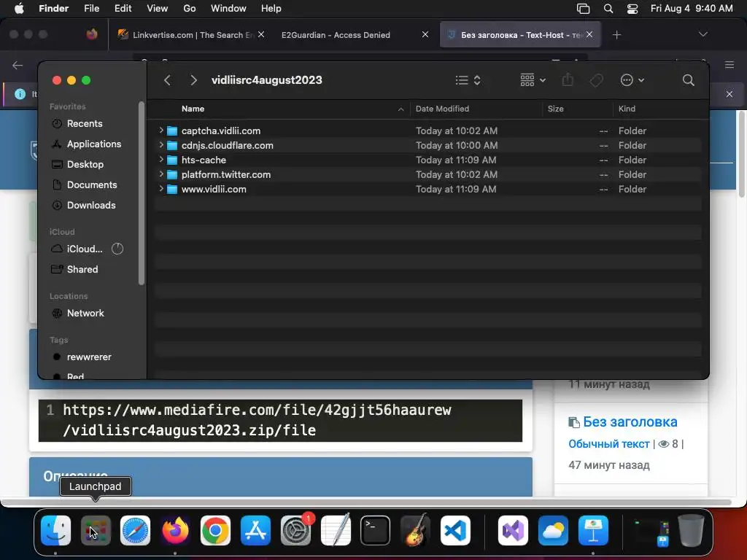Close the E2Guardian Access Denied tab
The image size is (747, 560).
425,34
